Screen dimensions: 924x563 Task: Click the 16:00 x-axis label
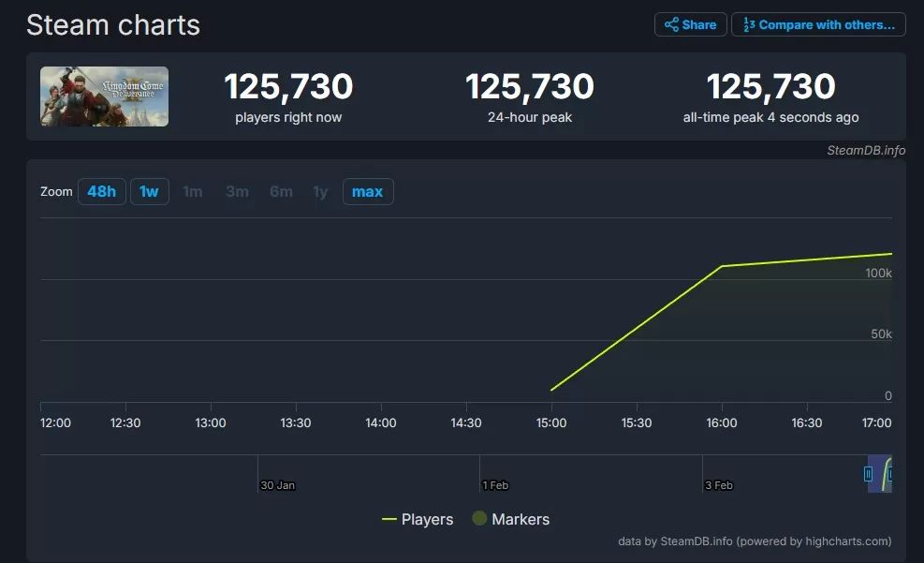pos(721,422)
